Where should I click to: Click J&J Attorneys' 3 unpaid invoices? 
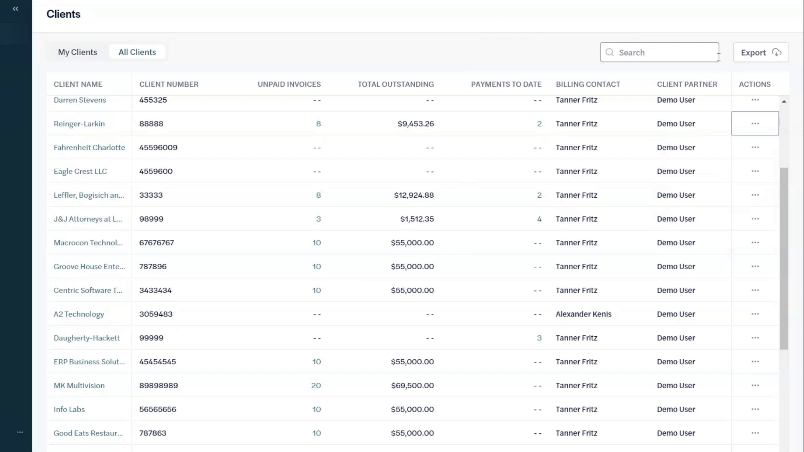click(x=318, y=219)
